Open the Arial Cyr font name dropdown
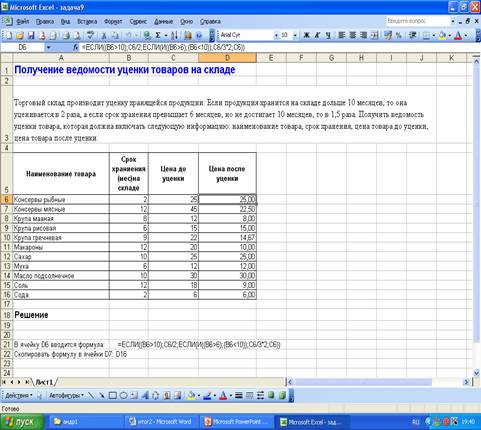 click(x=276, y=35)
